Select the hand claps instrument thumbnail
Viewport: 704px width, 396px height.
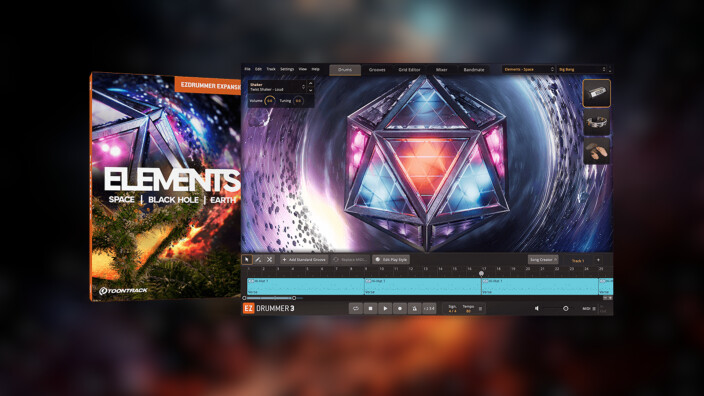click(597, 151)
